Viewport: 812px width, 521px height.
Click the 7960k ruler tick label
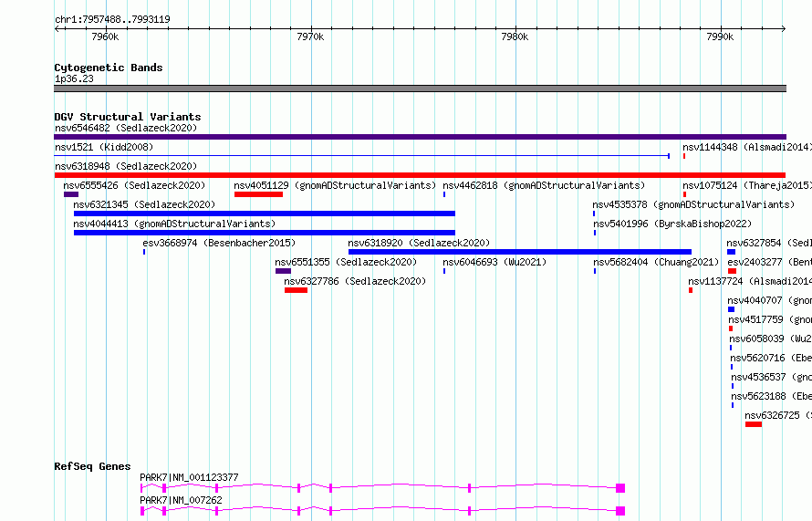[x=105, y=36]
